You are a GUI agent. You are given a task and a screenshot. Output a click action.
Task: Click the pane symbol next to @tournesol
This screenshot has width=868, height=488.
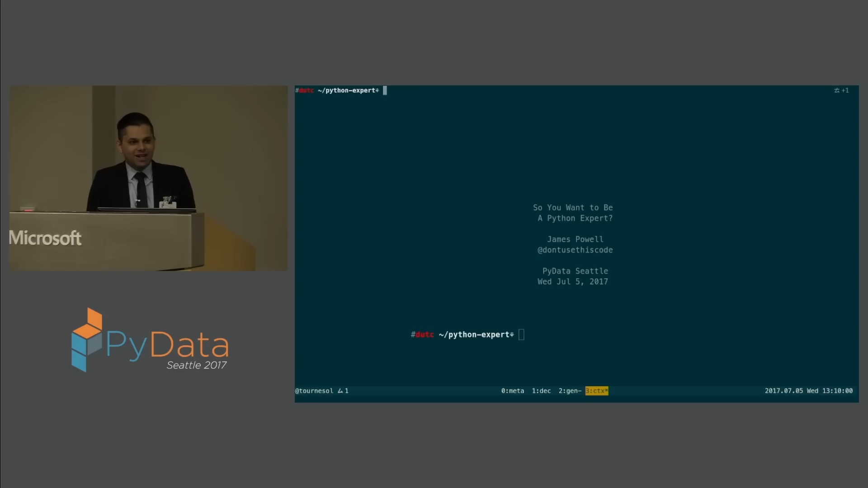coord(340,390)
